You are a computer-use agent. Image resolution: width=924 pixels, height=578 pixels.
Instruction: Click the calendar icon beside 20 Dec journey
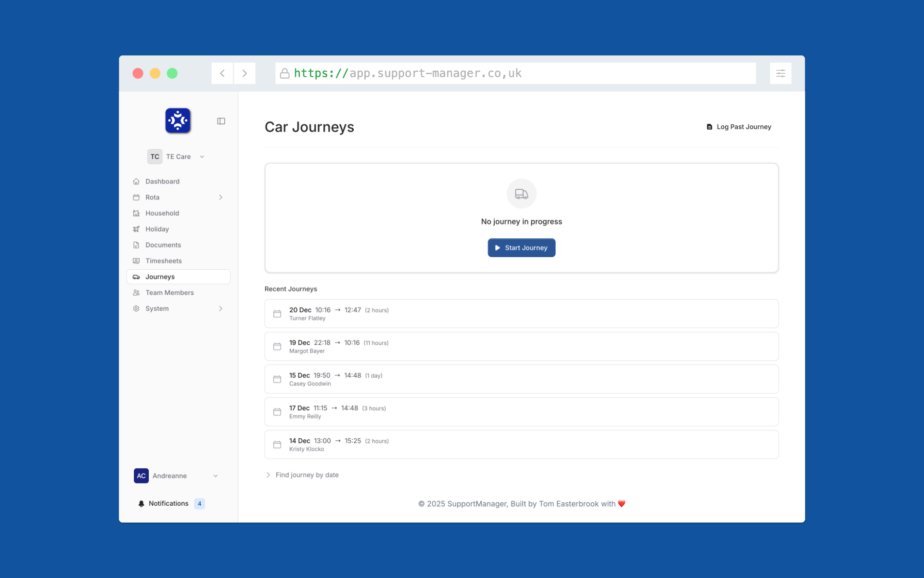(277, 314)
